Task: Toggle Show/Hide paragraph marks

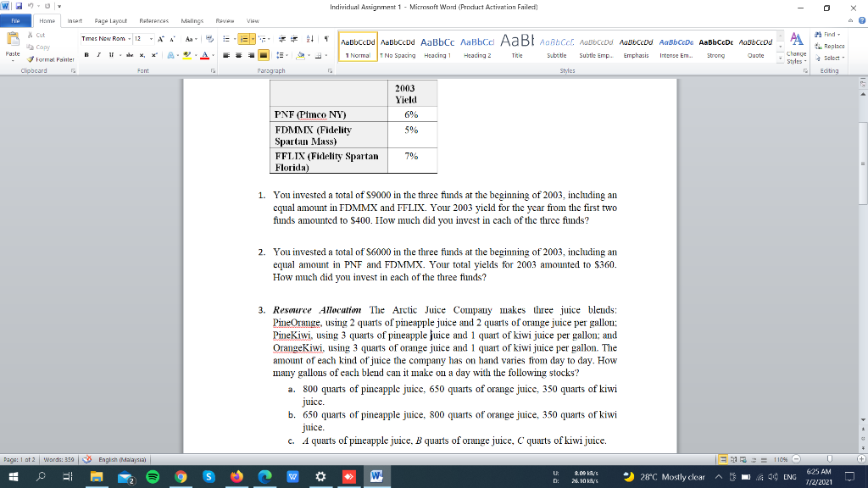Action: click(x=327, y=39)
